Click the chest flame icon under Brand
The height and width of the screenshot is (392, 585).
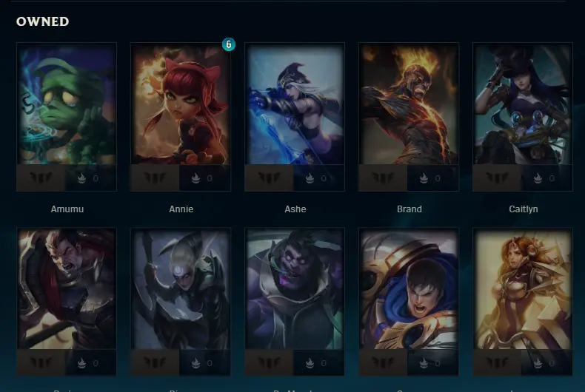click(x=424, y=178)
